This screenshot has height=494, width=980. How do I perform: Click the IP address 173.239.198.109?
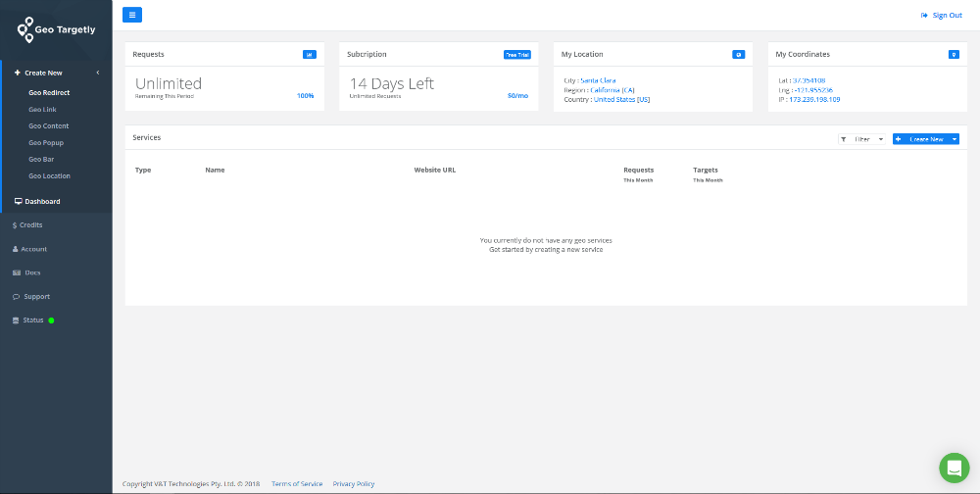[x=814, y=99]
